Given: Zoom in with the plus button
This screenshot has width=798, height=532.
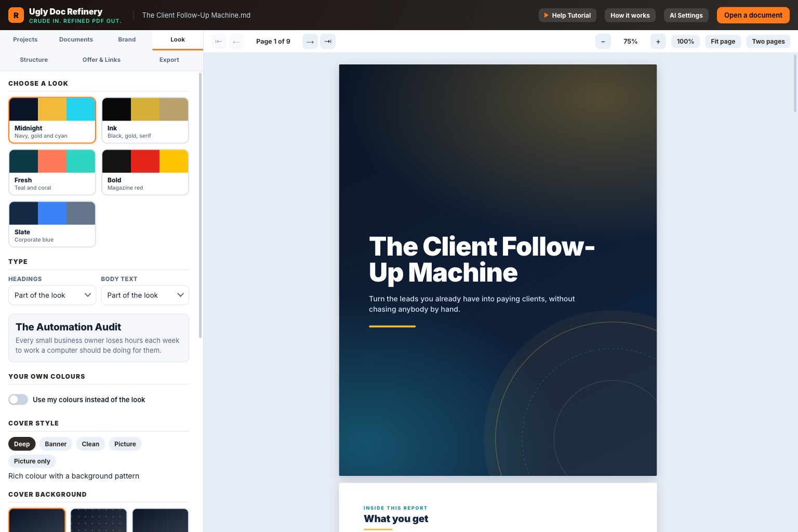Looking at the screenshot, I should 658,42.
